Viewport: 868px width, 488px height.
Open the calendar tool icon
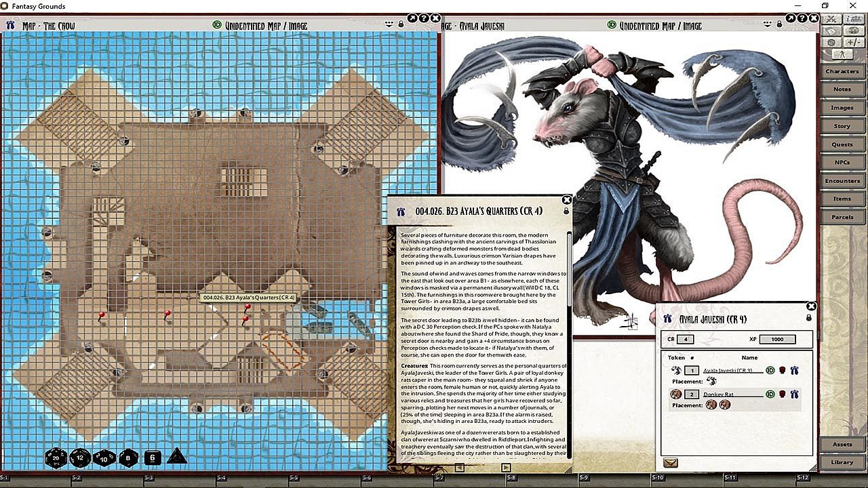pyautogui.click(x=831, y=31)
